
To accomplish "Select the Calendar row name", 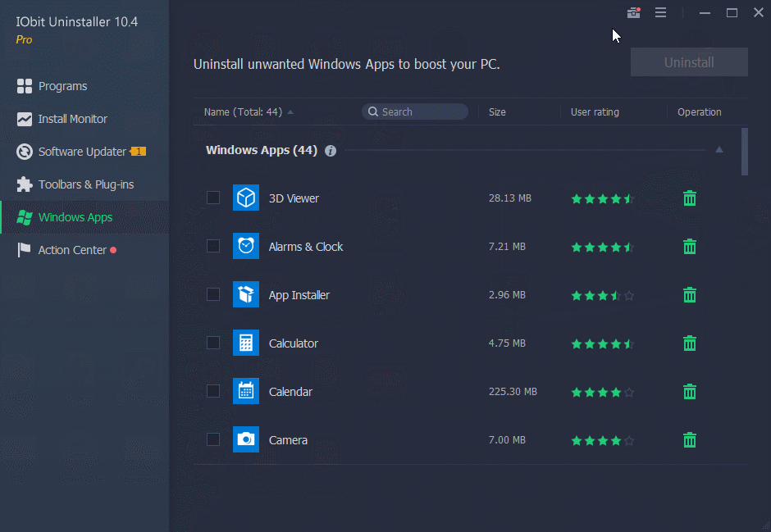I will tap(290, 392).
